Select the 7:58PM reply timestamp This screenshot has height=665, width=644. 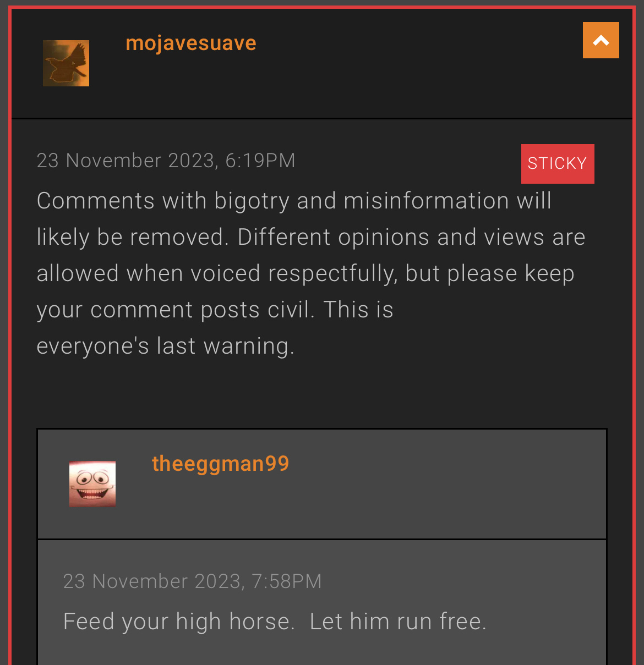coord(193,581)
